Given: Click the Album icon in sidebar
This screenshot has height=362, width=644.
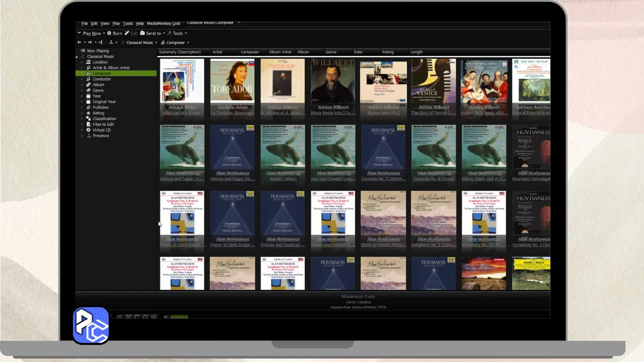Looking at the screenshot, I should [89, 85].
